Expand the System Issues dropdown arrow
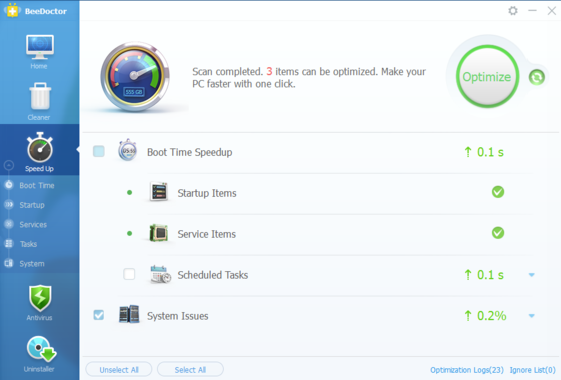The image size is (561, 380). pyautogui.click(x=532, y=316)
